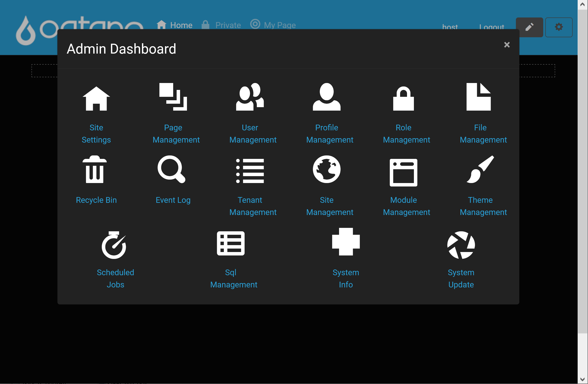
Task: Click the Sql Management link
Action: pos(233,278)
